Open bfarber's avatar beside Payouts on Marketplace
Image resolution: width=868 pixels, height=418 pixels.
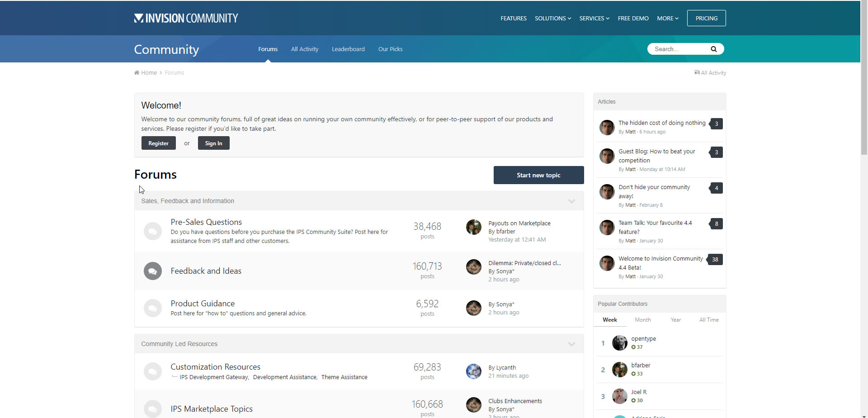(474, 227)
